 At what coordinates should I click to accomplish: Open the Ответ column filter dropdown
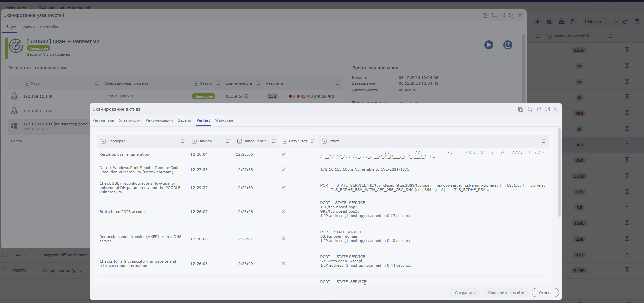324,141
